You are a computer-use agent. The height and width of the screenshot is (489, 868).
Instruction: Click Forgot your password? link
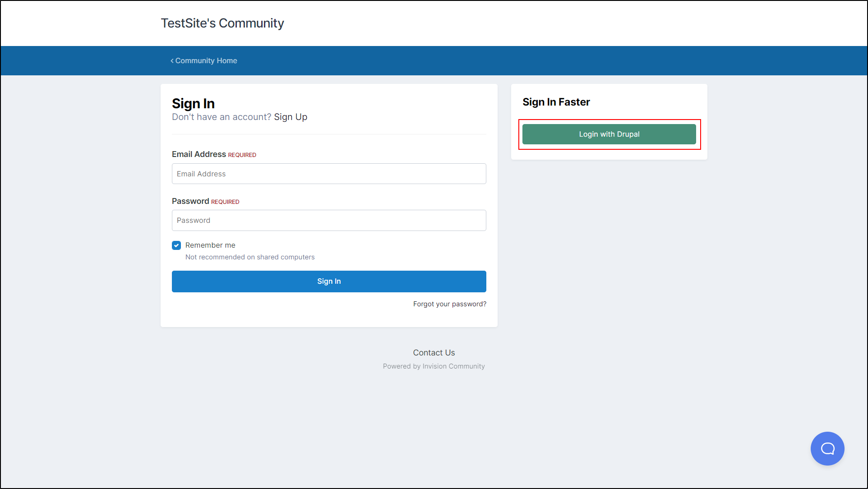point(449,304)
